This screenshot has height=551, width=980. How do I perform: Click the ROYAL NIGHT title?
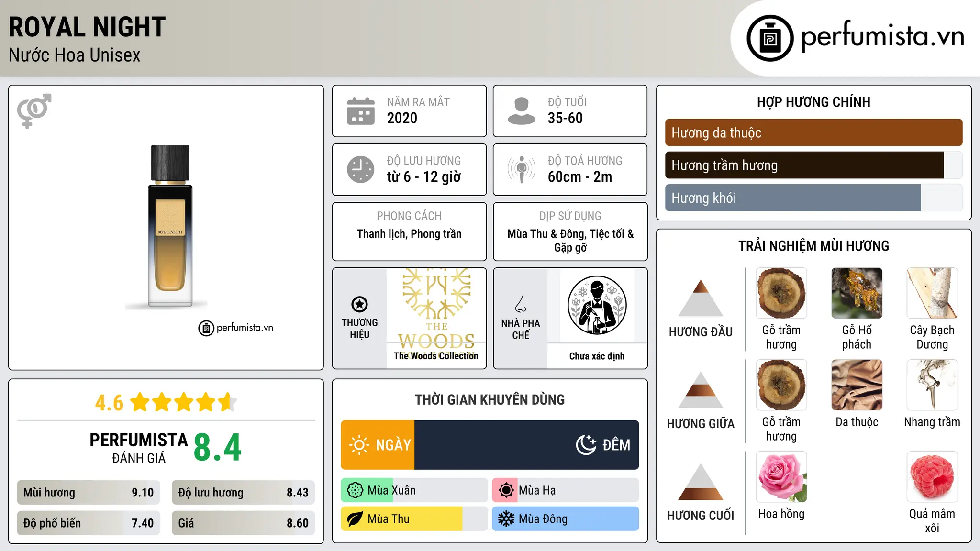point(87,27)
